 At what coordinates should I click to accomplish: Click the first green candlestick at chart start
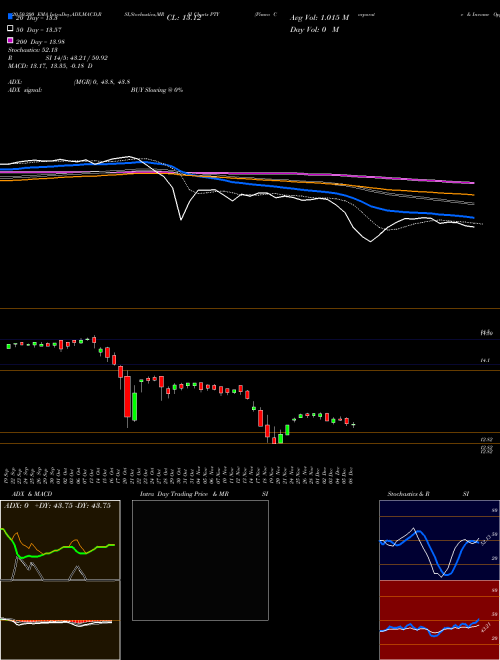coord(8,346)
